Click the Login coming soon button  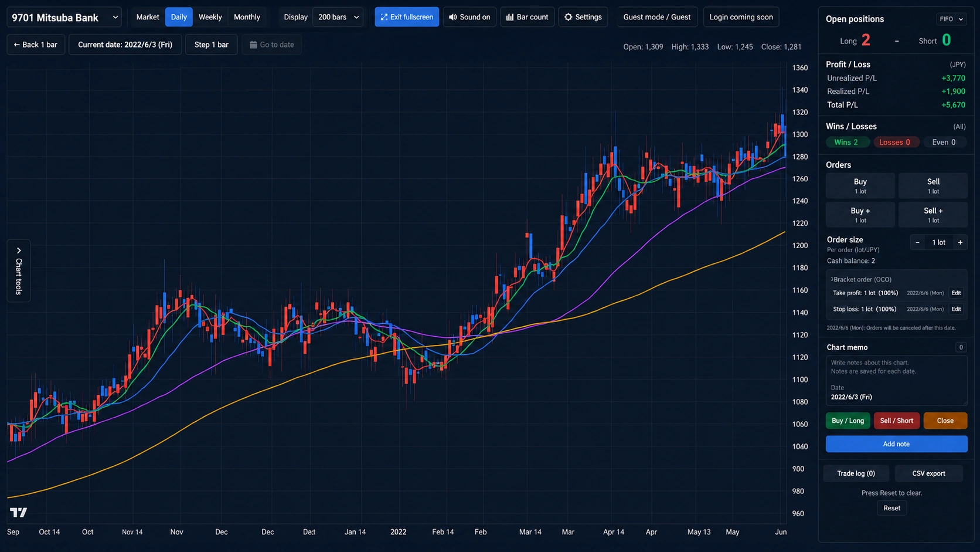tap(741, 17)
